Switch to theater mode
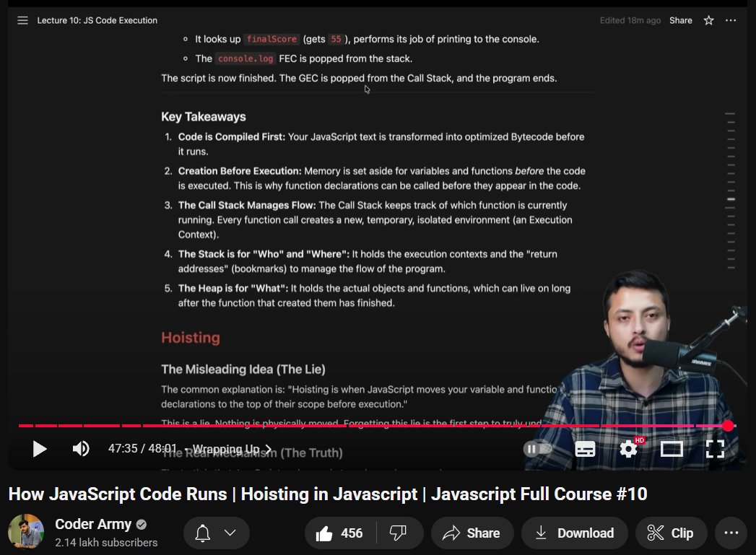 [671, 449]
